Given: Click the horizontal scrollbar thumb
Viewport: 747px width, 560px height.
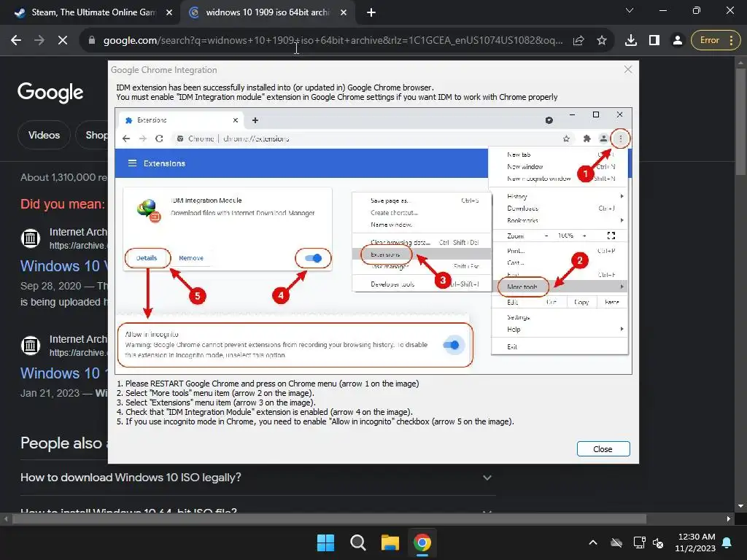Looking at the screenshot, I should pos(329,518).
